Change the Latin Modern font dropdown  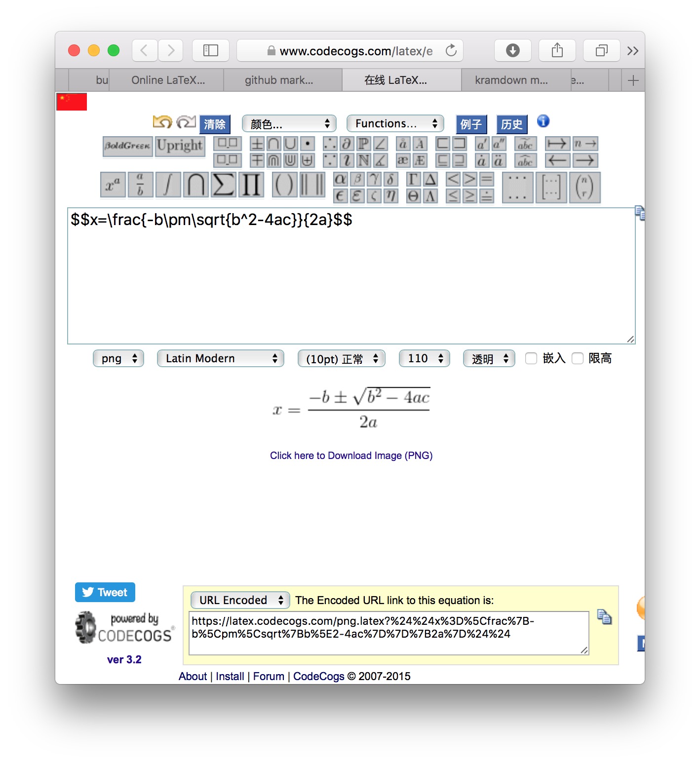click(220, 358)
